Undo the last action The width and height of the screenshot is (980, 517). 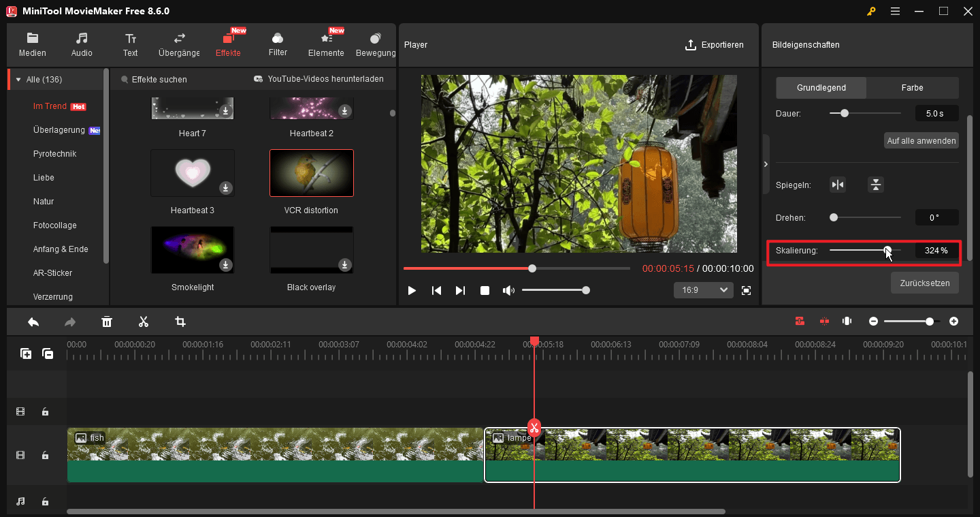coord(33,321)
